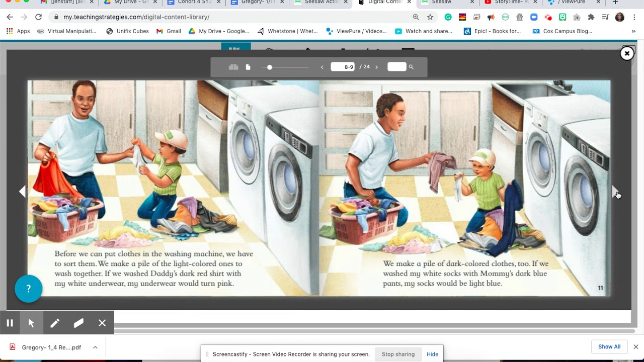Open My Drive - Google bookmark

(x=219, y=31)
